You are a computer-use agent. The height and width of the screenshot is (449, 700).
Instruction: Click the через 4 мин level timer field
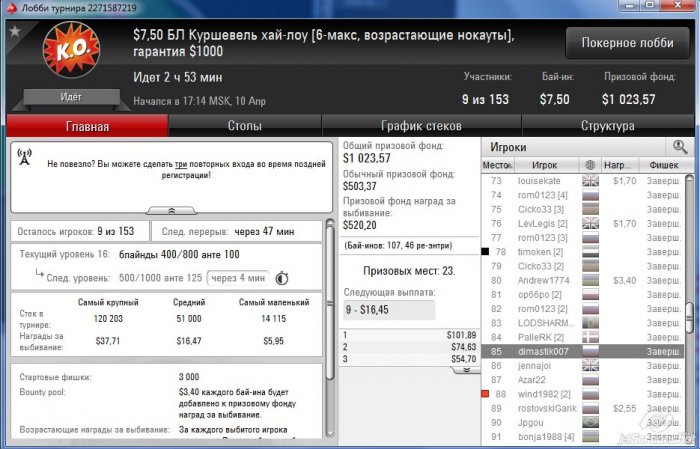(x=238, y=278)
